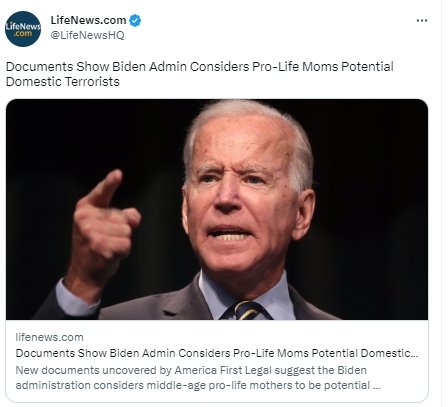Open the article preview photo

[217, 209]
